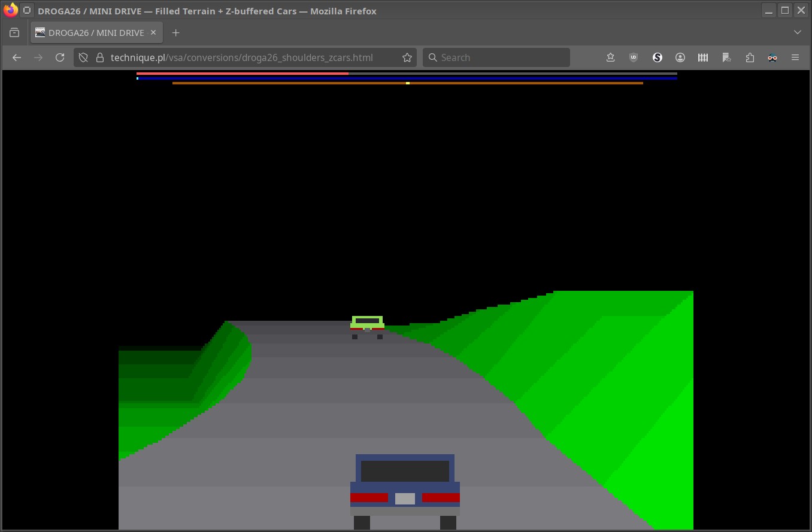Show site security lock info
The height and width of the screenshot is (532, 812).
click(99, 57)
